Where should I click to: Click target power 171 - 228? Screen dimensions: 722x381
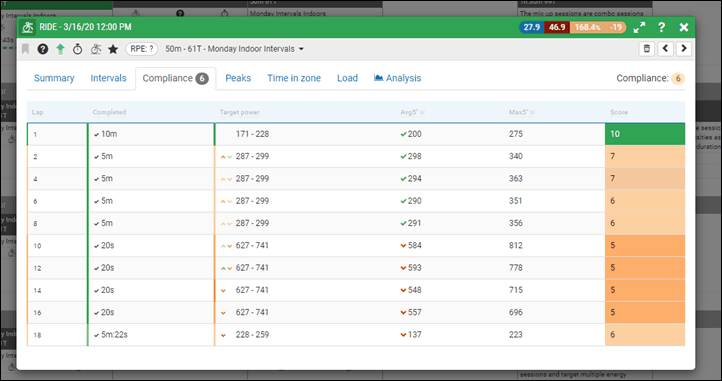click(252, 134)
